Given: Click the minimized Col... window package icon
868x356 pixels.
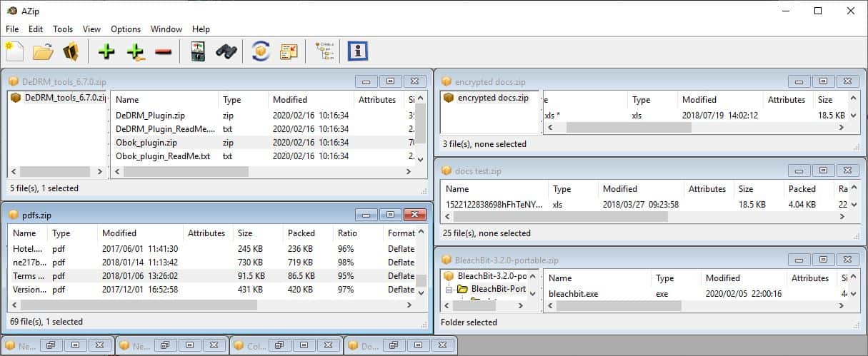Looking at the screenshot, I should (239, 345).
